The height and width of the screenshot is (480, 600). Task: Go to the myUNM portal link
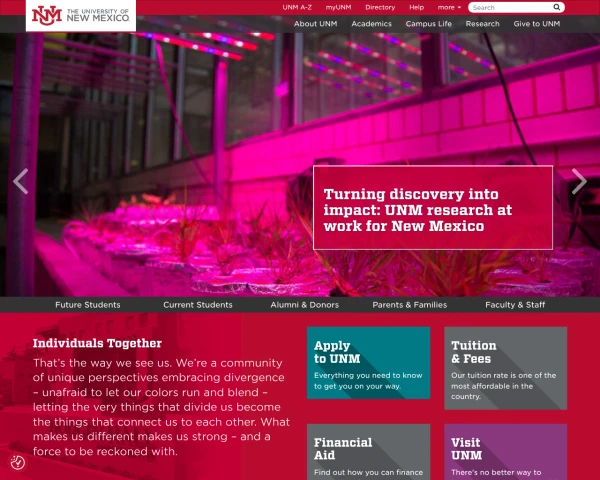tap(338, 7)
